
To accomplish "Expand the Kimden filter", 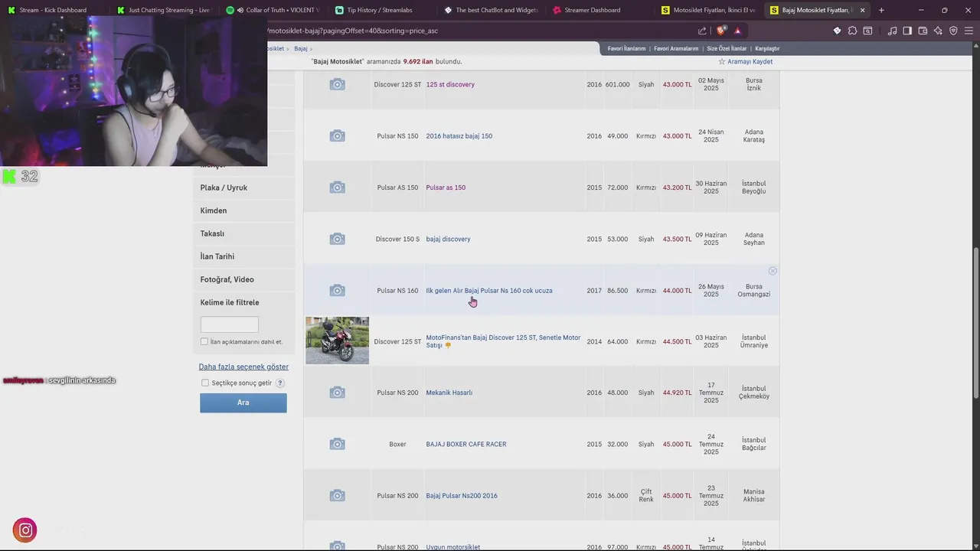I will pos(243,210).
